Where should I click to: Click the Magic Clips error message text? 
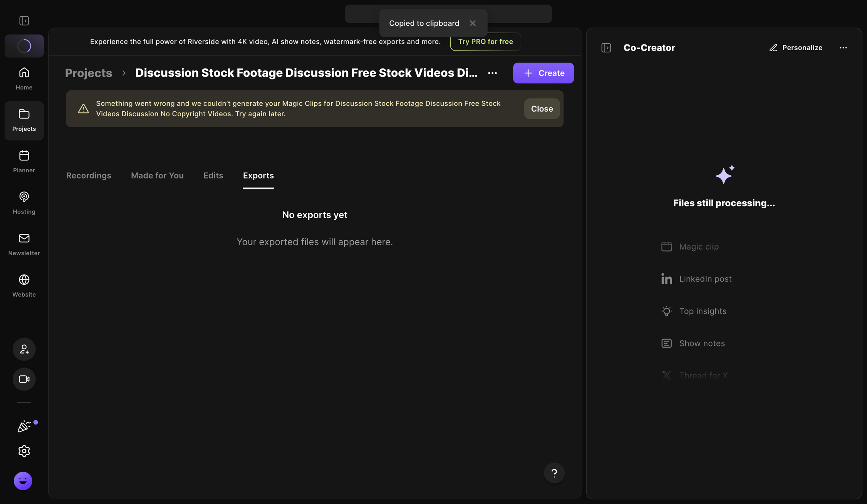click(x=298, y=108)
